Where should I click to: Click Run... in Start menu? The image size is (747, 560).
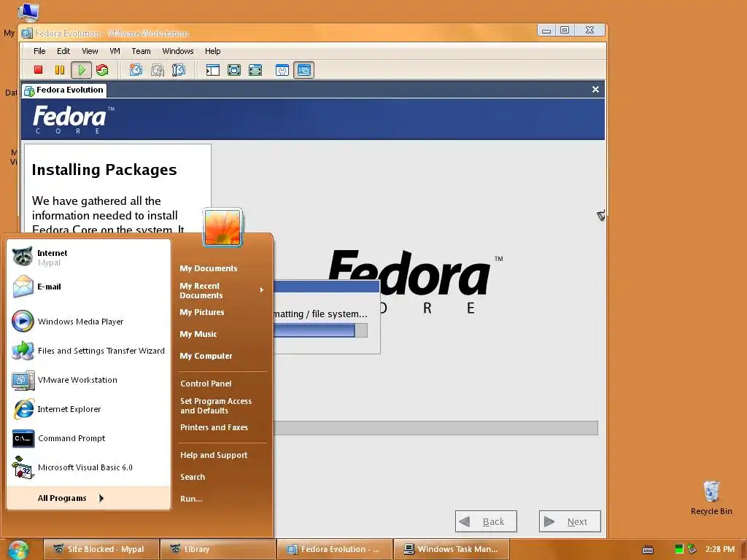(191, 499)
